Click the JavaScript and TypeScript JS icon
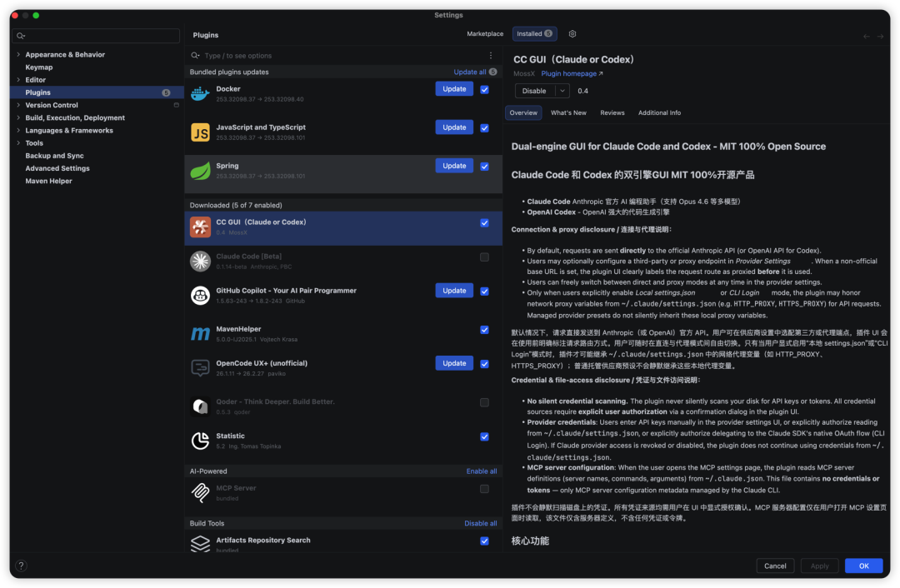The height and width of the screenshot is (588, 900). tap(200, 132)
